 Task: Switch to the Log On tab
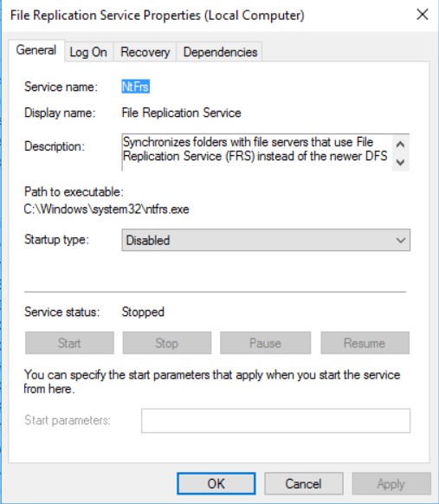pos(88,52)
